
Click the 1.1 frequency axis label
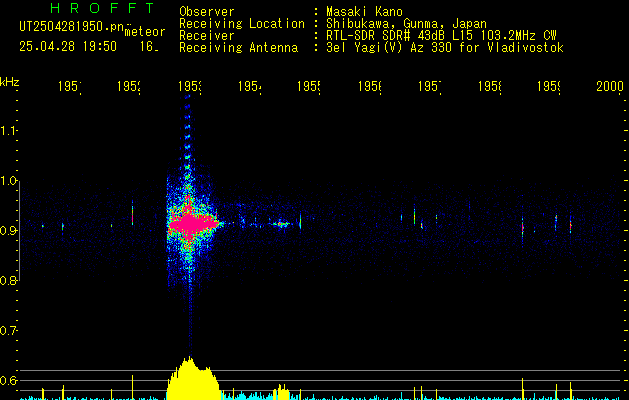8,130
